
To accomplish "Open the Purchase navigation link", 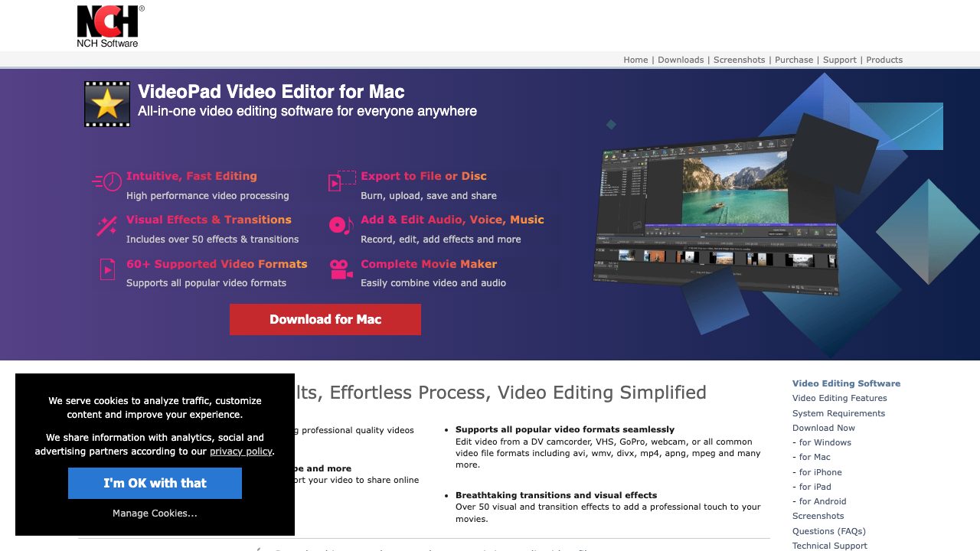I will click(x=794, y=60).
